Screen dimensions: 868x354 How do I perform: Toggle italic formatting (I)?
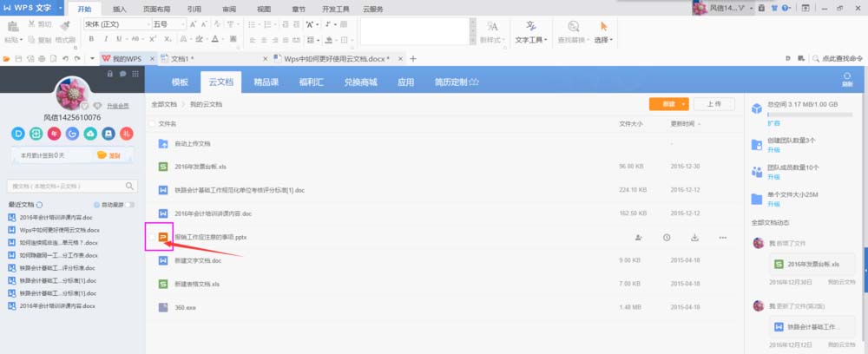(x=105, y=39)
